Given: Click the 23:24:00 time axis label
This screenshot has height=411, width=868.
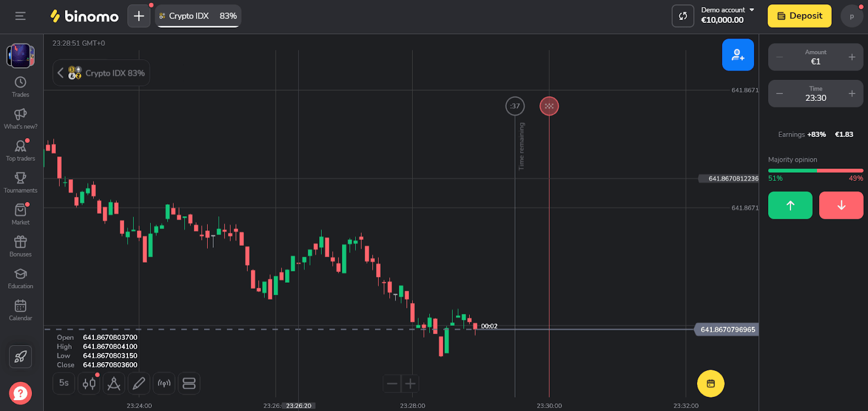Looking at the screenshot, I should pyautogui.click(x=139, y=406).
